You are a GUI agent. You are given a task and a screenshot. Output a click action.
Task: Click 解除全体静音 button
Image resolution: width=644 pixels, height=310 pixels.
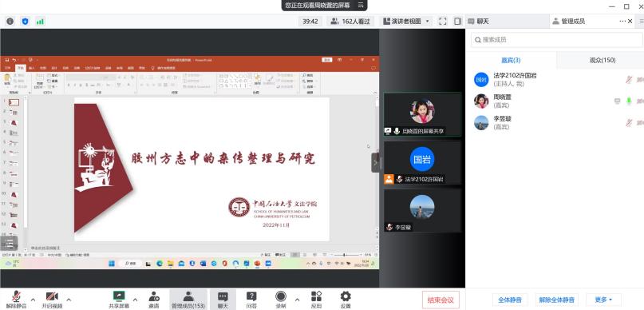(x=557, y=300)
